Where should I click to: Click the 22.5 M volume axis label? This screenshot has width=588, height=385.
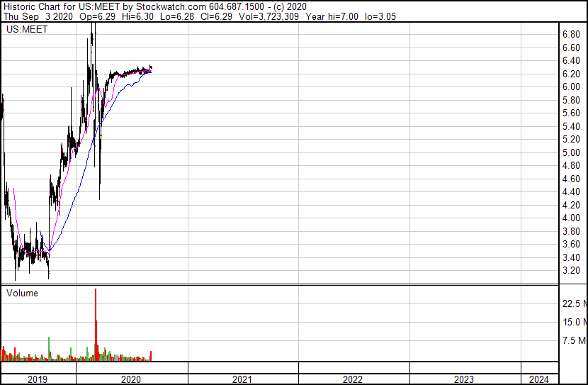click(x=575, y=303)
